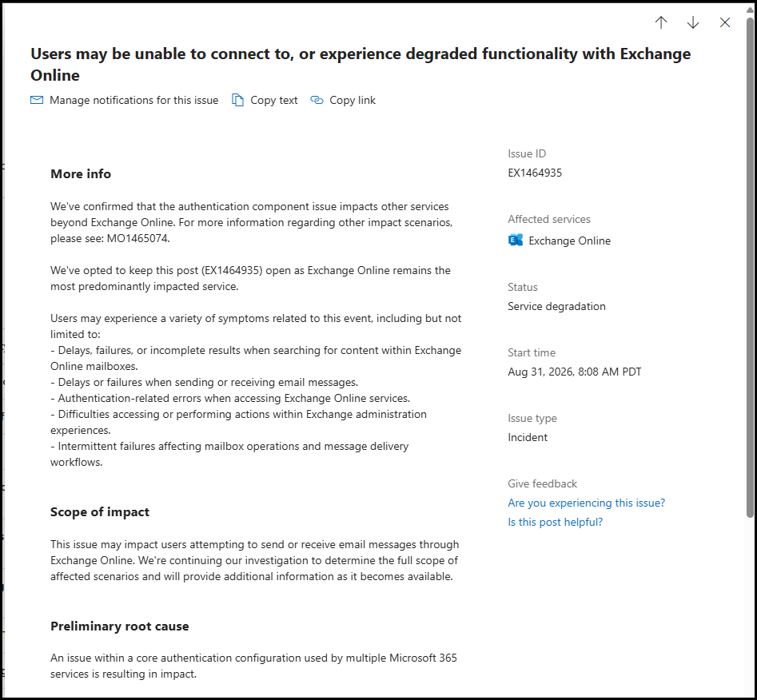
Task: Close the issue details panel
Action: point(725,22)
